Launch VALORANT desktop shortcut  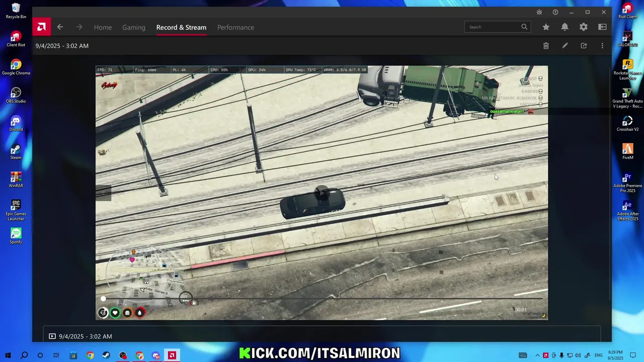[627, 39]
